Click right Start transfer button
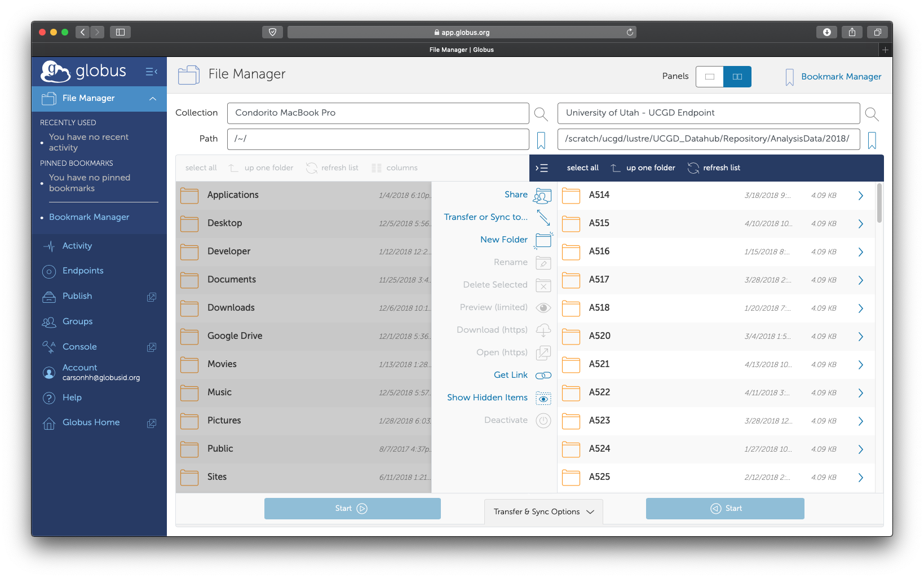 725,509
